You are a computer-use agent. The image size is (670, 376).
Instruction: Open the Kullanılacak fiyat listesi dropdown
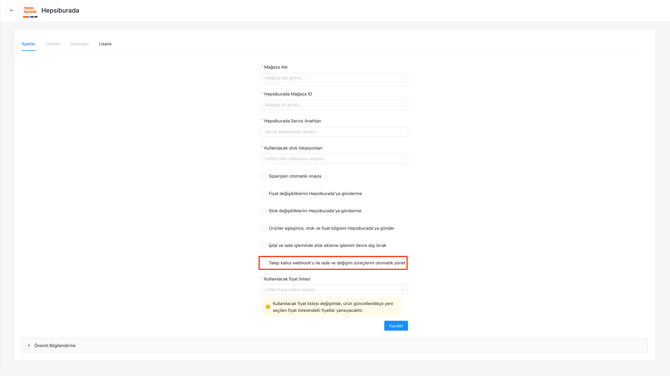click(335, 290)
